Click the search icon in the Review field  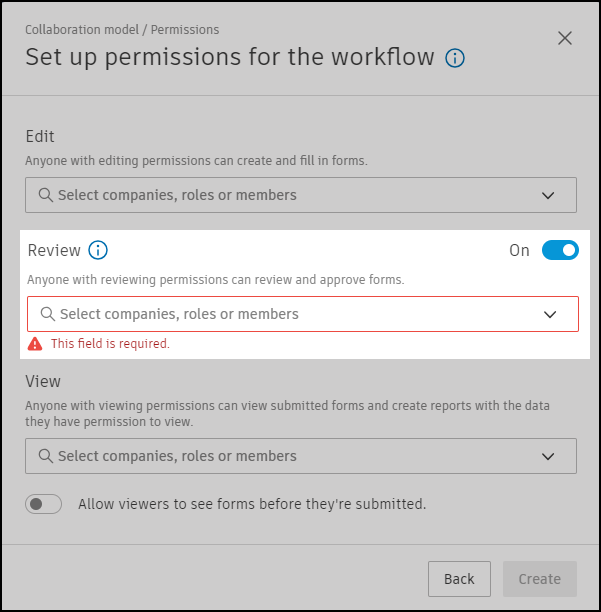(47, 314)
